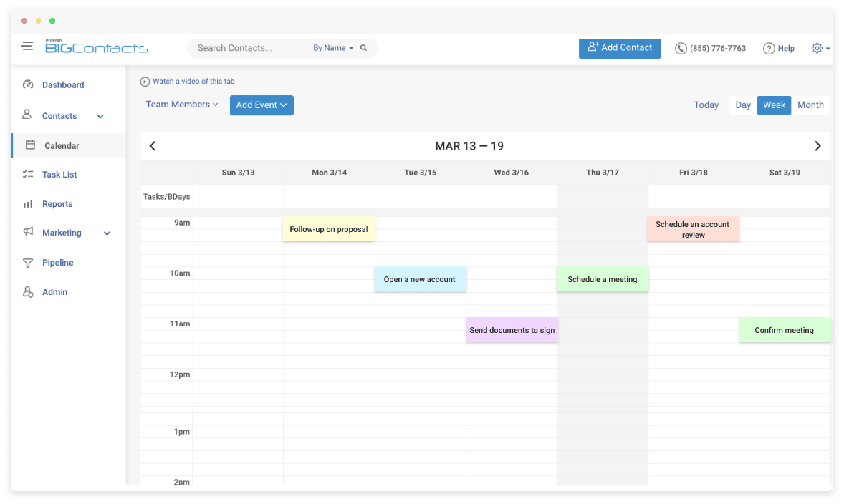
Task: Open the Schedule a meeting event on Thursday
Action: 603,279
